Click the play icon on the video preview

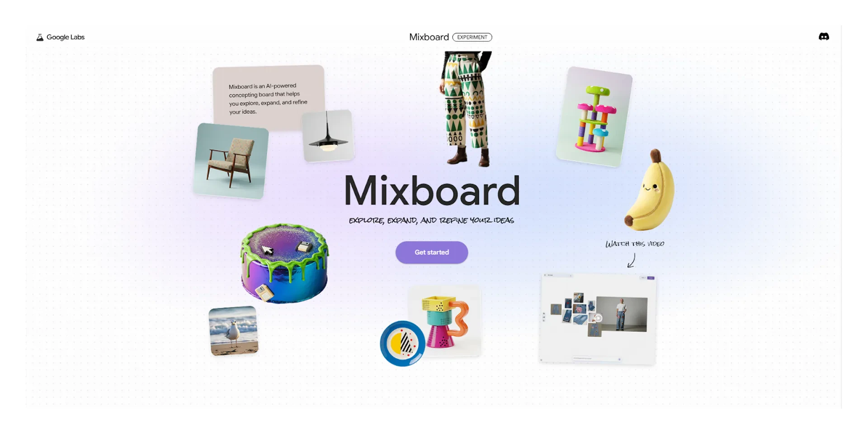(x=598, y=318)
